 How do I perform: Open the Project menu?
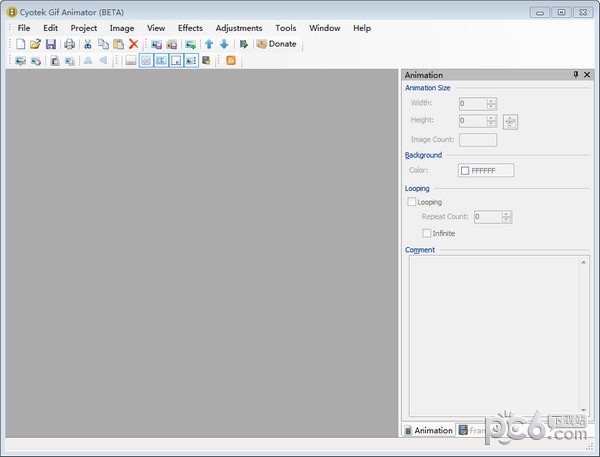(x=84, y=28)
